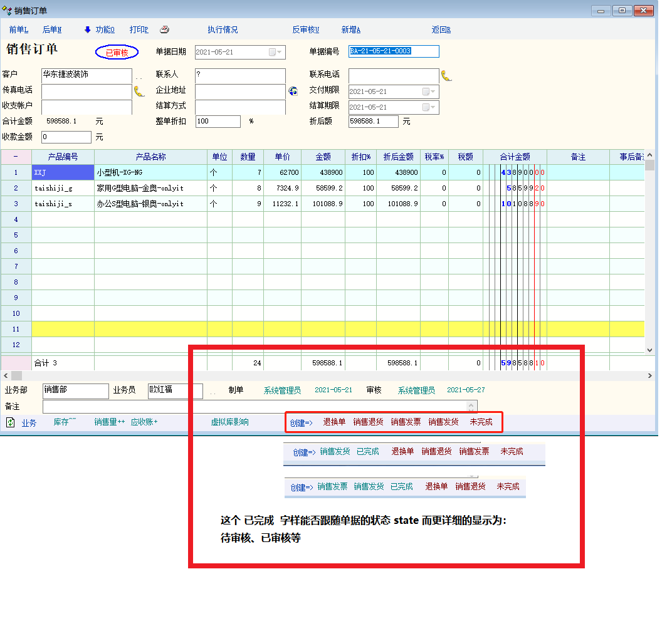Click the 整单折扣 input field

[x=218, y=122]
